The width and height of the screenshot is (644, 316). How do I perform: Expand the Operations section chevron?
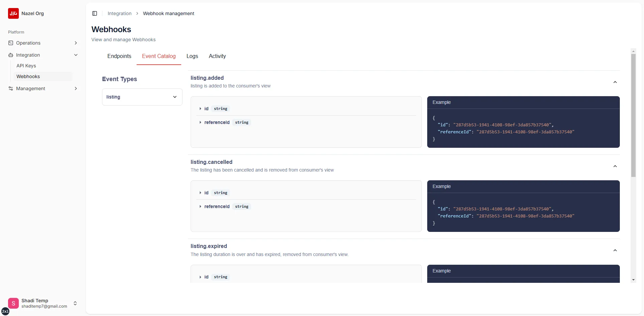click(76, 43)
